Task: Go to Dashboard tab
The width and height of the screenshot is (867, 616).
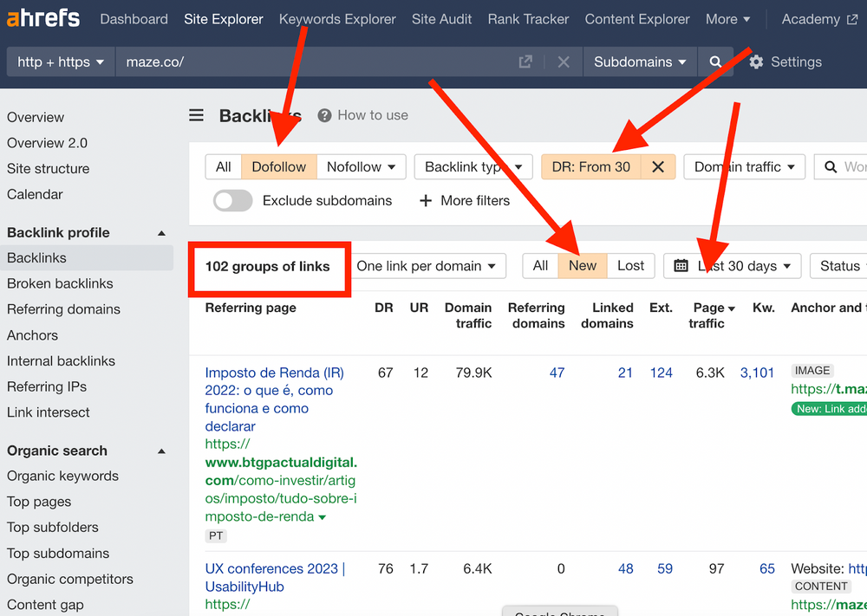Action: [134, 19]
